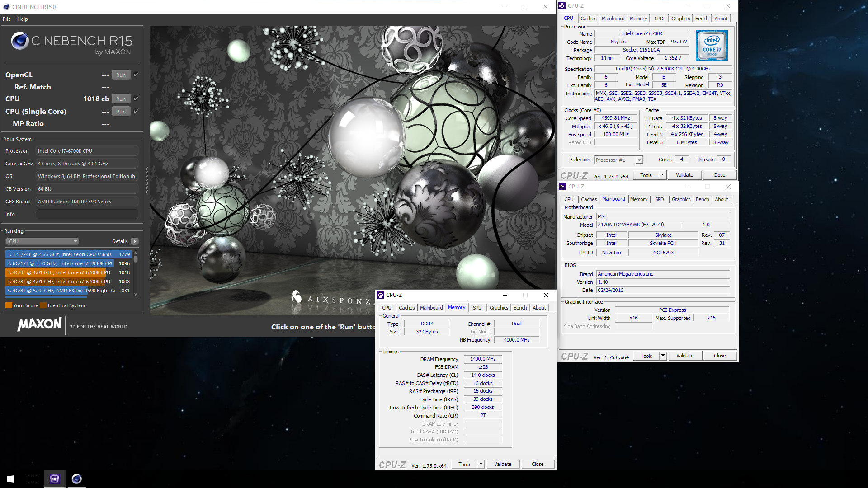Open About tab in Mainboard CPU-Z window

coord(722,199)
